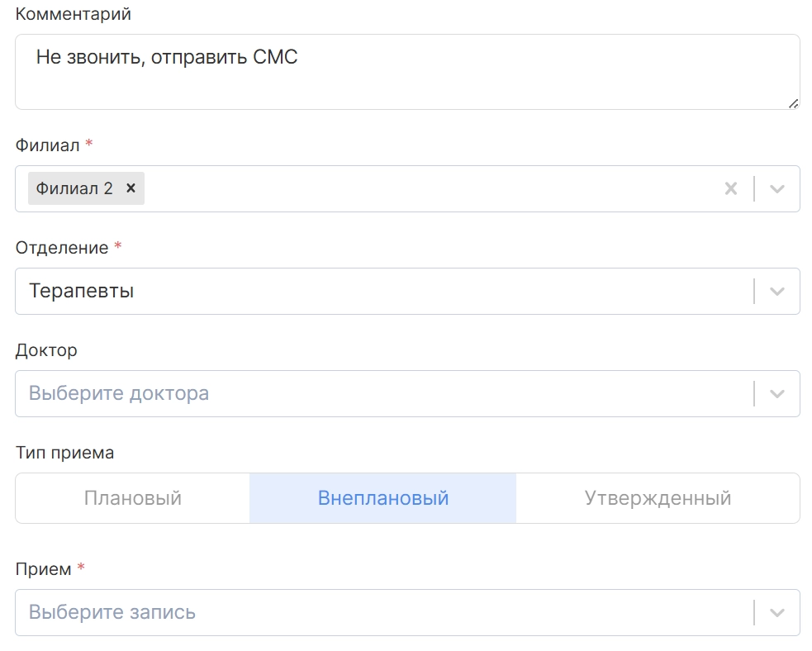Select the Плановый appointment type

coord(133,498)
